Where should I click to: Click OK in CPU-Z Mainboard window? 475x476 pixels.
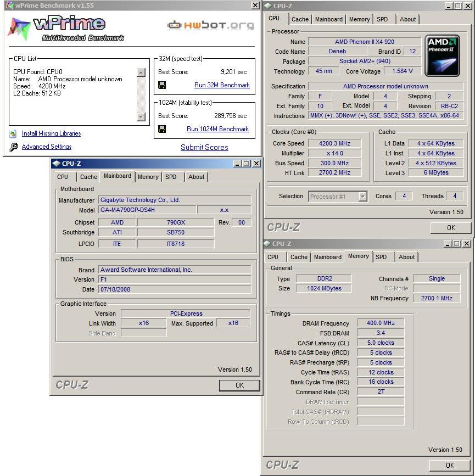(x=239, y=385)
